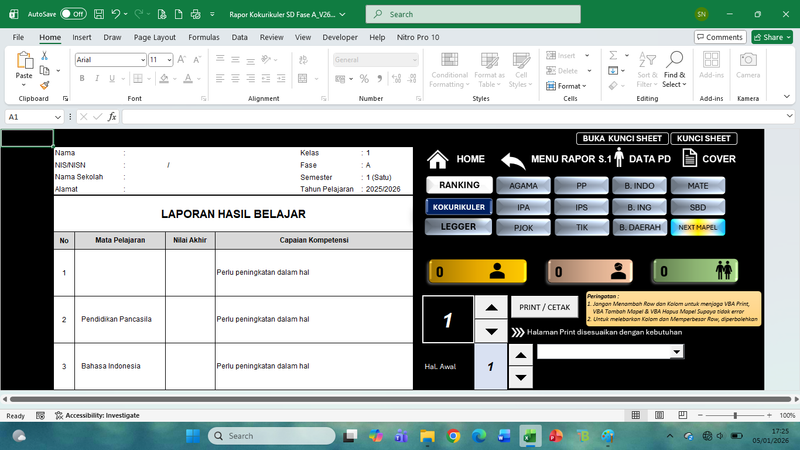Open the Formulas ribbon tab

tap(204, 37)
